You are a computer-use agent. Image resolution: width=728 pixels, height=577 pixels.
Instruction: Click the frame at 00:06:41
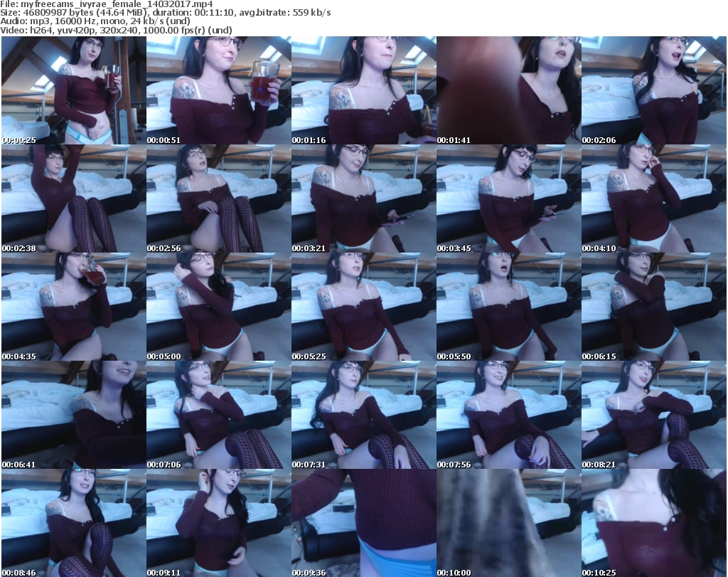coord(74,415)
